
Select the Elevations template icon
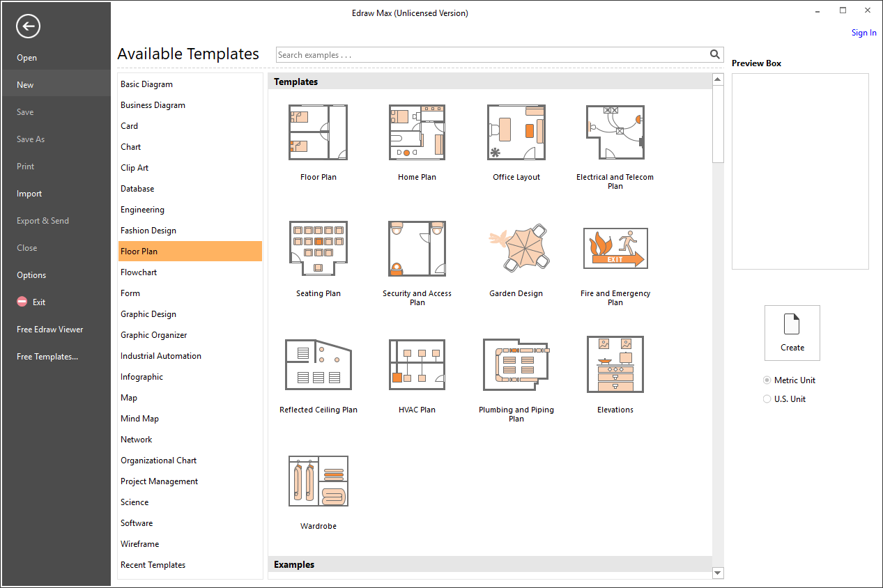[615, 365]
